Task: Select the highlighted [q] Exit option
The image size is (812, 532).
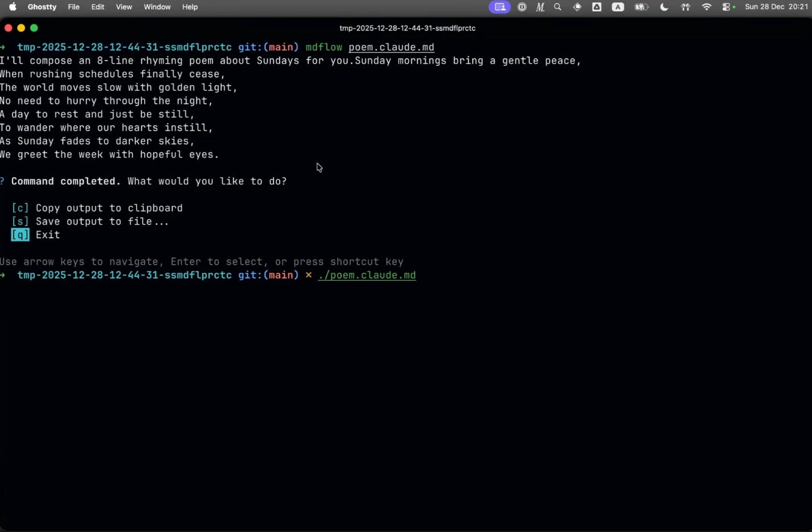Action: 35,235
